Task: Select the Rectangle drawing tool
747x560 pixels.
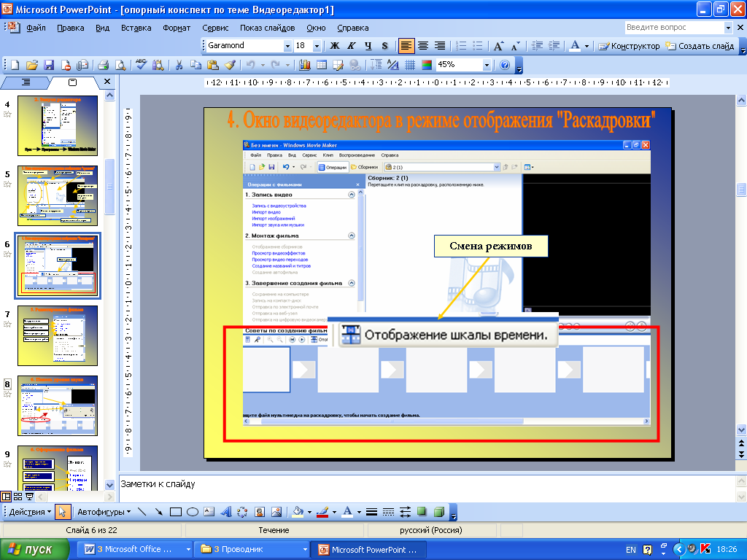Action: [176, 512]
